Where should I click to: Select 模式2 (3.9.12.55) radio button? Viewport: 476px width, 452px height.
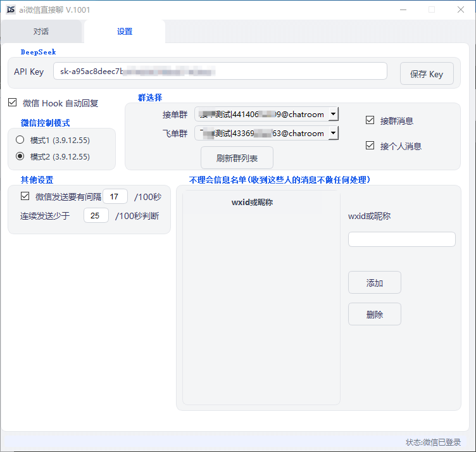tap(20, 156)
